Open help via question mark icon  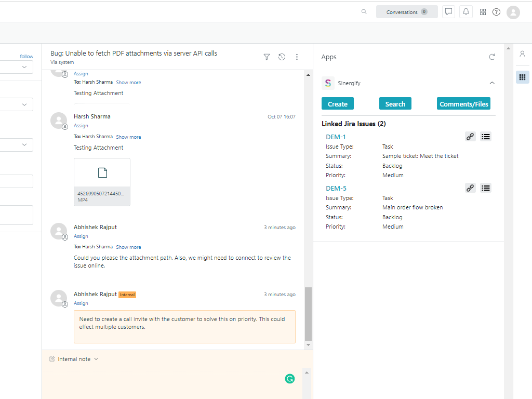496,11
